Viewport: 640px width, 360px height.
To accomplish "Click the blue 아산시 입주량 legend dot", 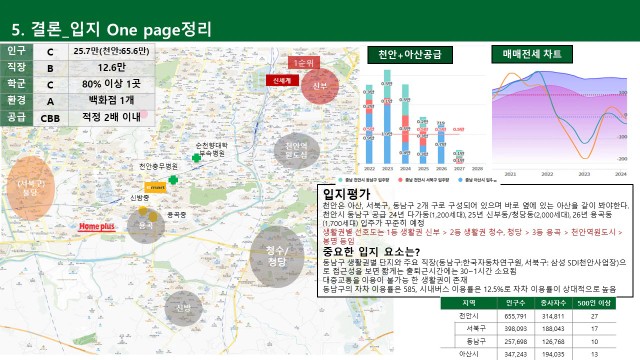I will click(460, 180).
